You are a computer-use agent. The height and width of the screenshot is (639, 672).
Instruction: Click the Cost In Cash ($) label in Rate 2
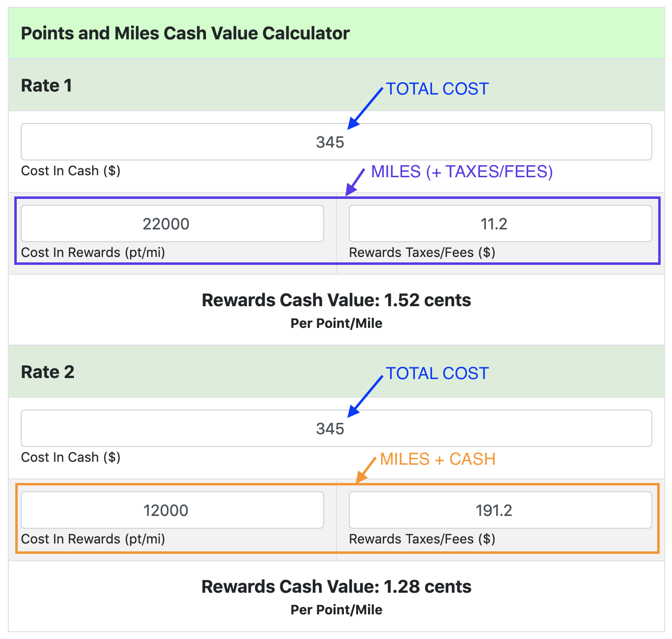(x=71, y=457)
